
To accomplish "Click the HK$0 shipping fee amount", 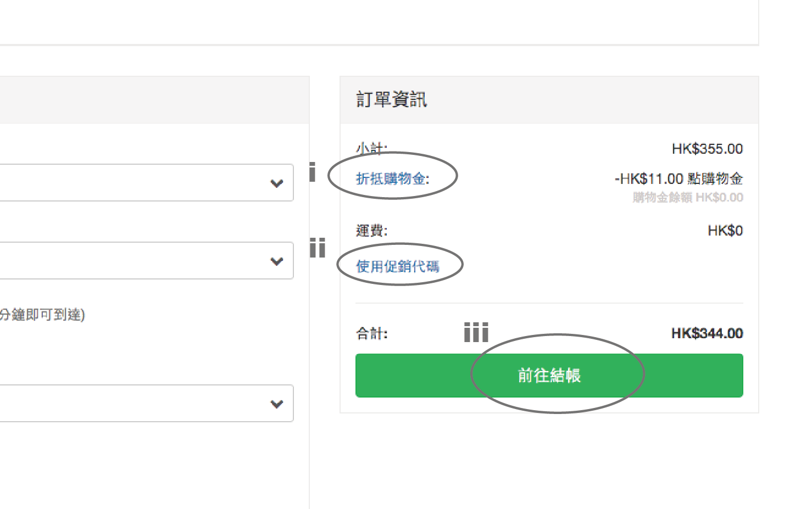I will (x=725, y=231).
